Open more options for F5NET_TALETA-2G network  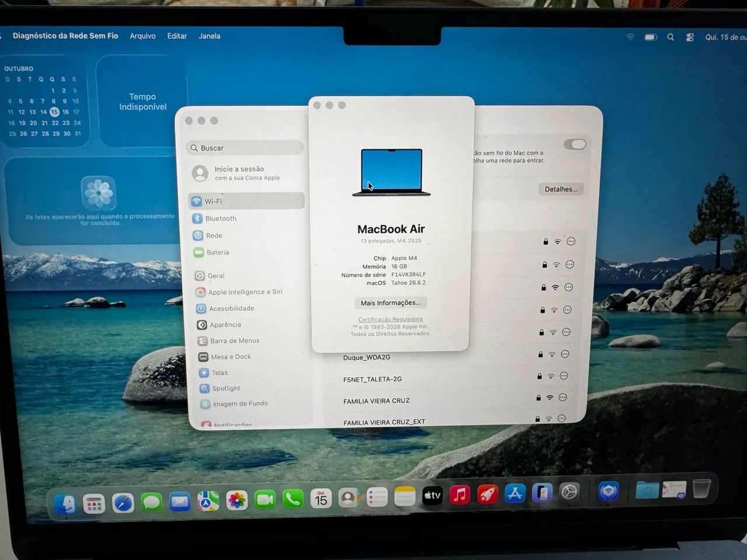564,376
